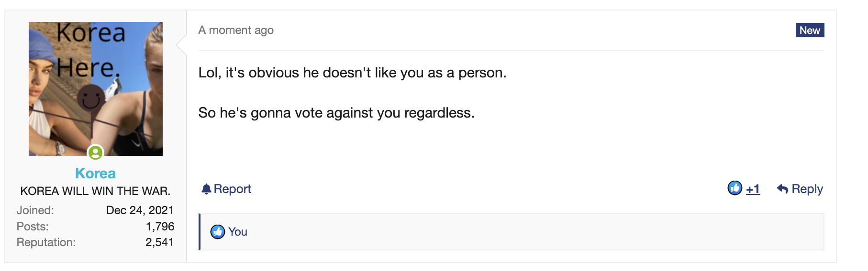Click the "You" reaction name
Image resolution: width=868 pixels, height=271 pixels.
(x=238, y=232)
